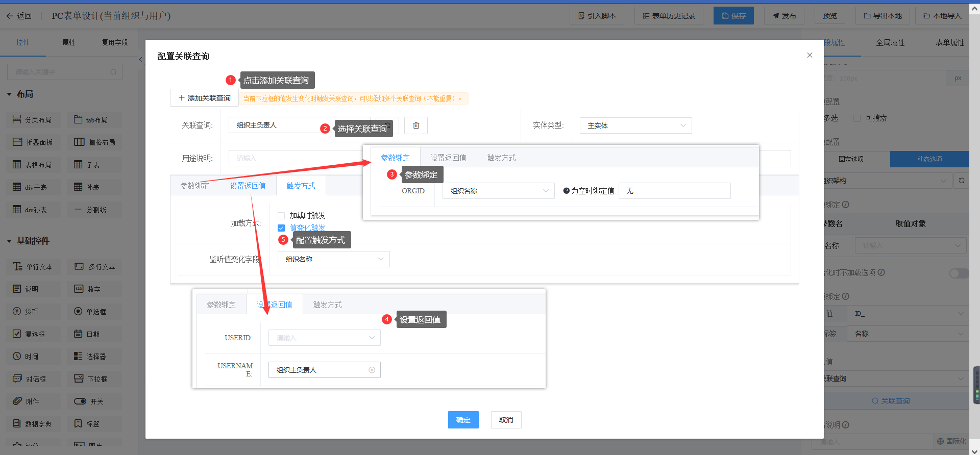
Task: Click the 分页布局 layout control icon
Action: [x=17, y=120]
